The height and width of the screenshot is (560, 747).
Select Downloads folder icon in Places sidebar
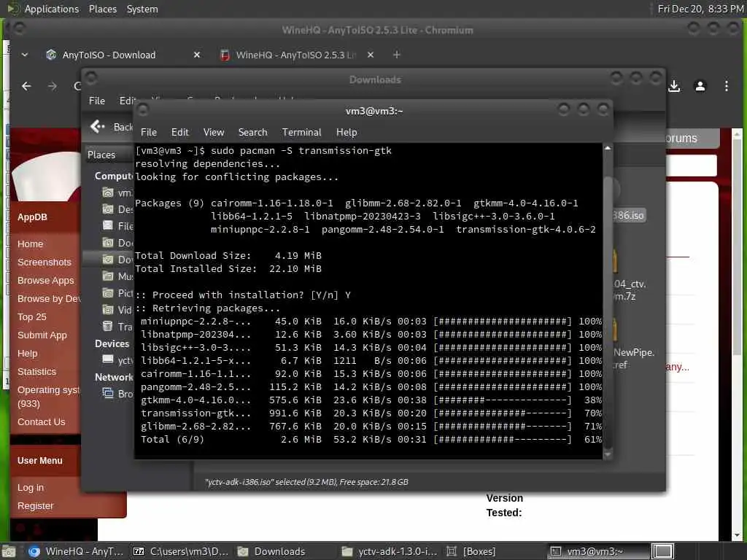pyautogui.click(x=108, y=259)
